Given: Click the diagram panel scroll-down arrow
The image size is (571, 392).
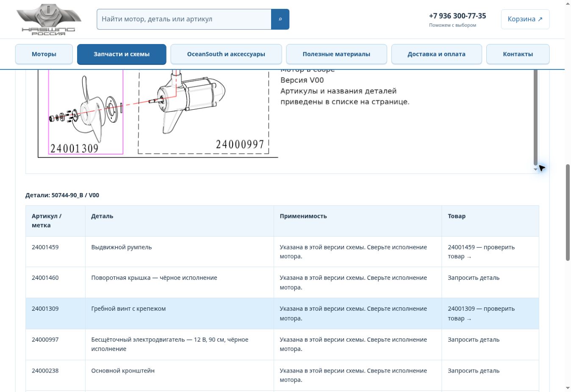Looking at the screenshot, I should pyautogui.click(x=535, y=169).
